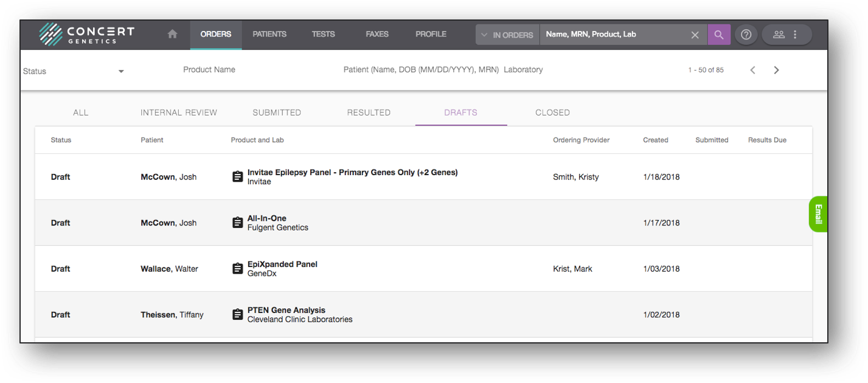Click clipboard icon beside PTEN Gene Analysis
The width and height of the screenshot is (868, 383).
[238, 315]
